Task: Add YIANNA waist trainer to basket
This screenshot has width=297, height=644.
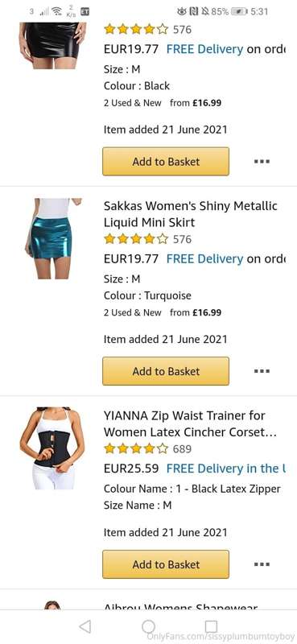Action: coord(166,564)
